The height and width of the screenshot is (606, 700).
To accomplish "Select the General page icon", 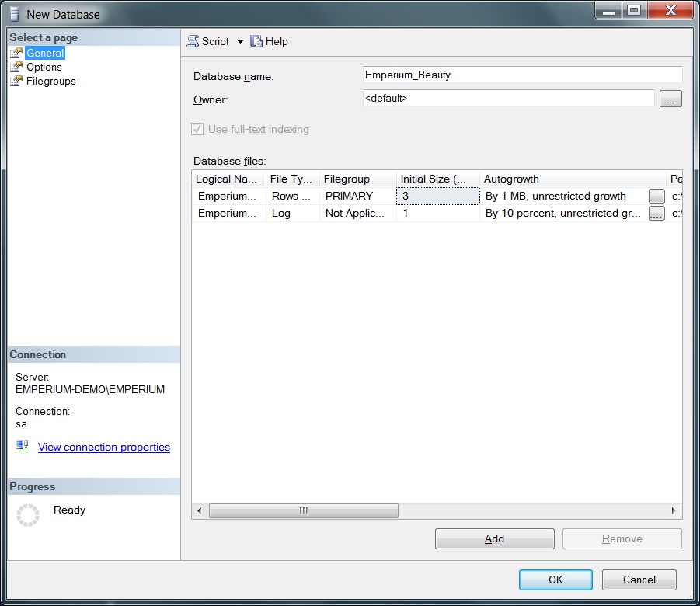I will click(x=16, y=54).
